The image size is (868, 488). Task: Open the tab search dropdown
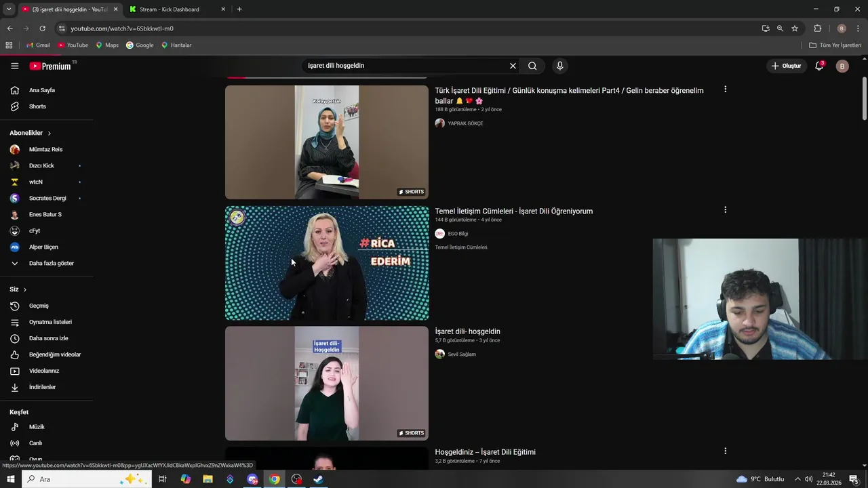pyautogui.click(x=9, y=9)
